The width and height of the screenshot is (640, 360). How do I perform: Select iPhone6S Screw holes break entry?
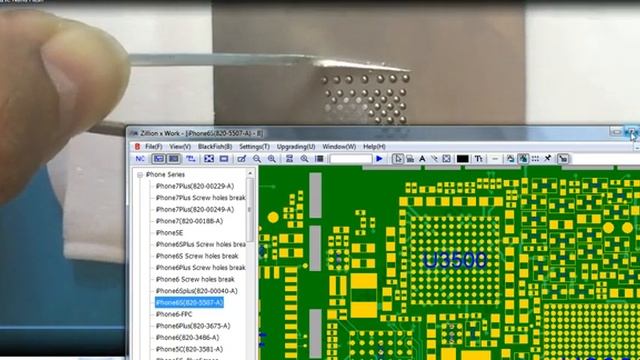tap(197, 256)
